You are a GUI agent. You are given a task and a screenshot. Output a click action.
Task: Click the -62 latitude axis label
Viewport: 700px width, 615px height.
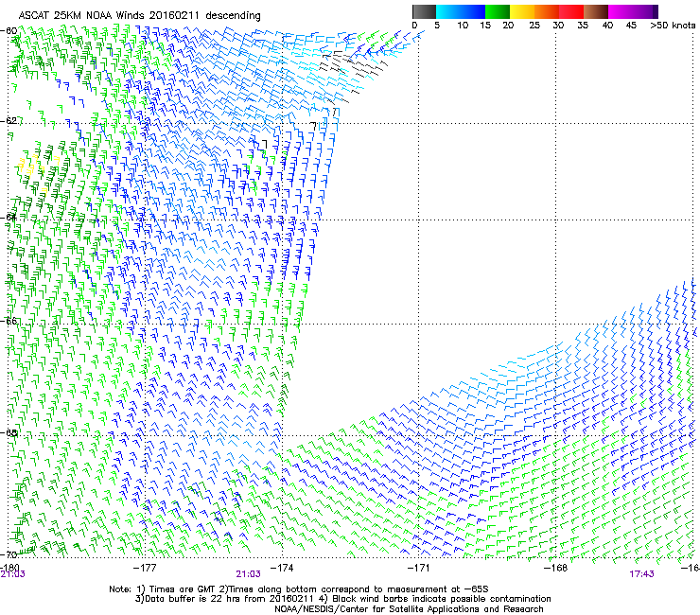[9, 120]
